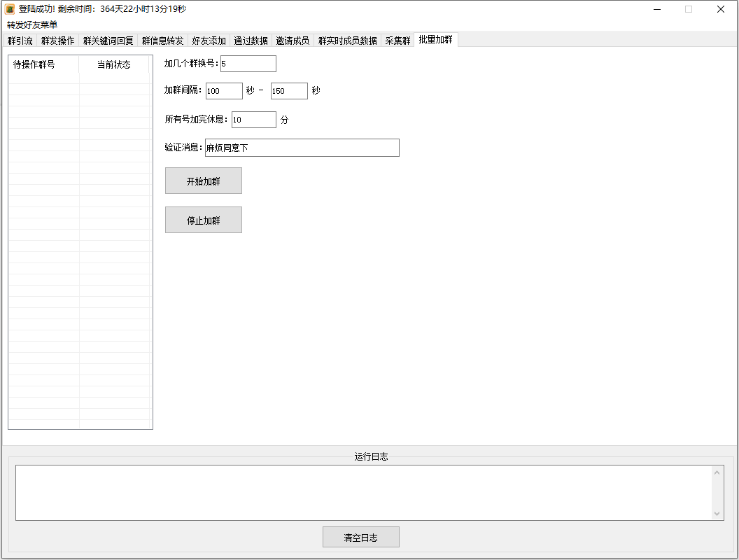
Task: Focus the 加几个群换号 input field
Action: coord(248,64)
